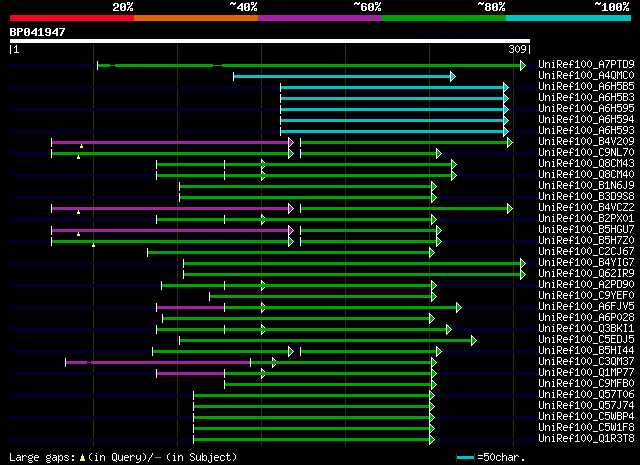The width and height of the screenshot is (640, 465).
Task: Click the green ~80% identity legend segment
Action: coord(444,18)
